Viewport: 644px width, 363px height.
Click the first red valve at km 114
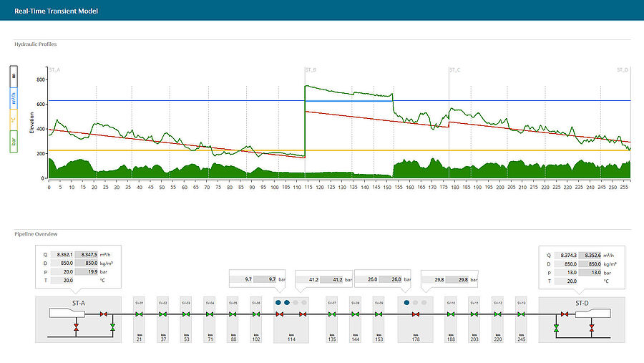pos(280,314)
